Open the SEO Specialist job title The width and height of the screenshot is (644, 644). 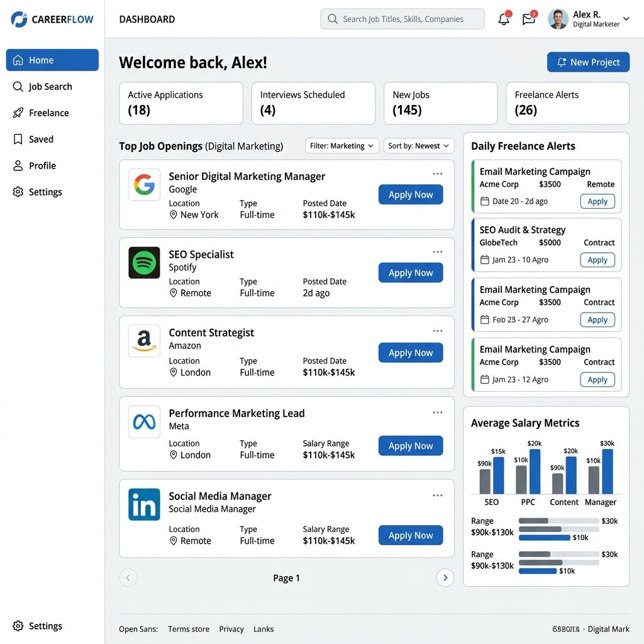(201, 254)
